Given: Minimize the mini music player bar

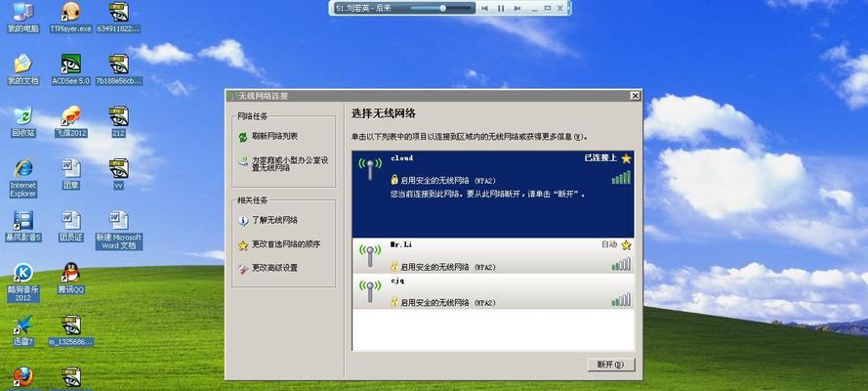Looking at the screenshot, I should (x=534, y=8).
